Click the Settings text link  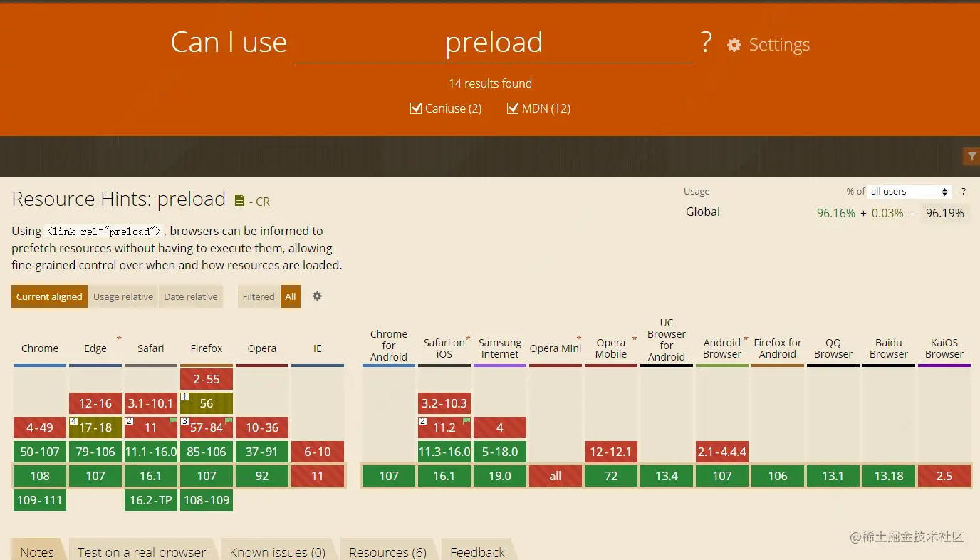pyautogui.click(x=779, y=45)
